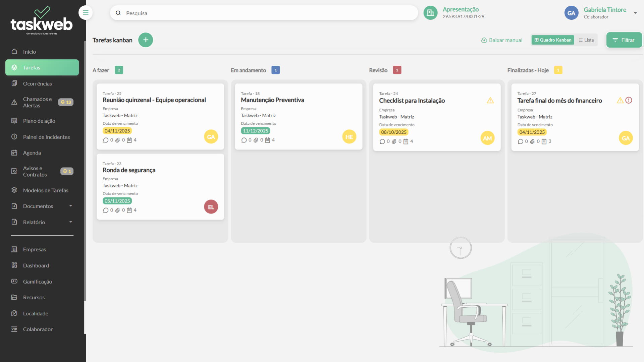Click the Empresas building icon

(14, 249)
